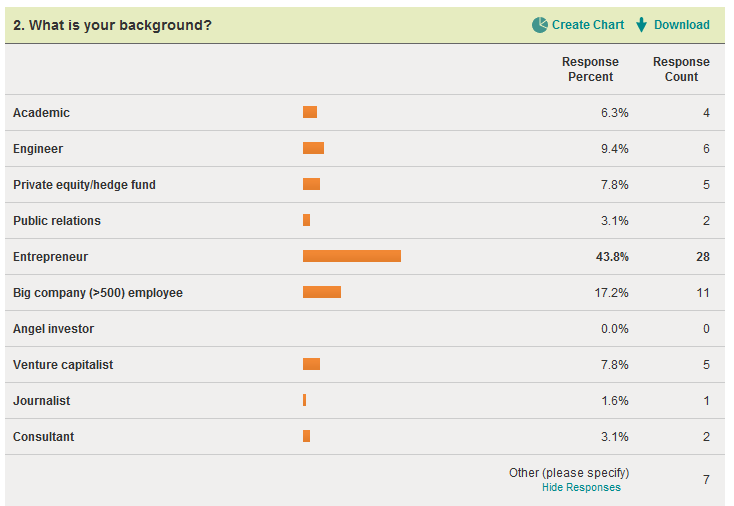Click the Entrepreneur orange bar

click(351, 257)
